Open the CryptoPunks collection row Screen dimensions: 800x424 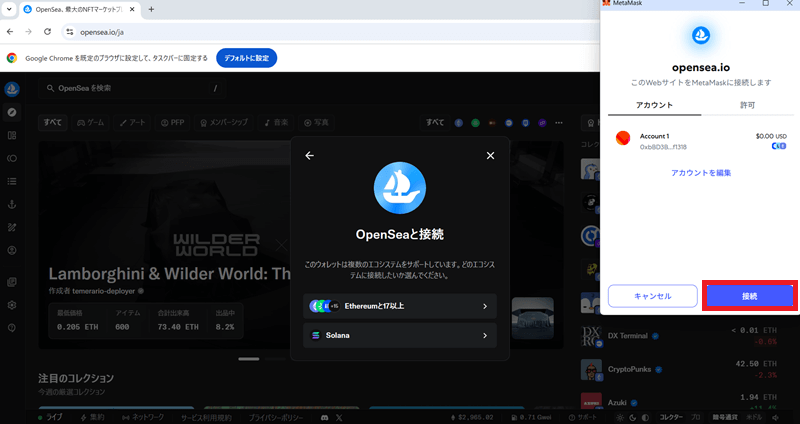coord(680,369)
